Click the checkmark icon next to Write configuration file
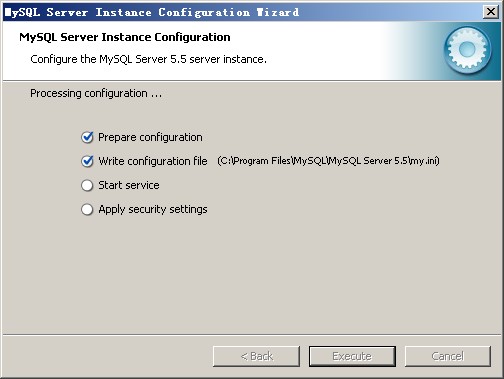Viewport: 504px width, 379px height. 87,161
